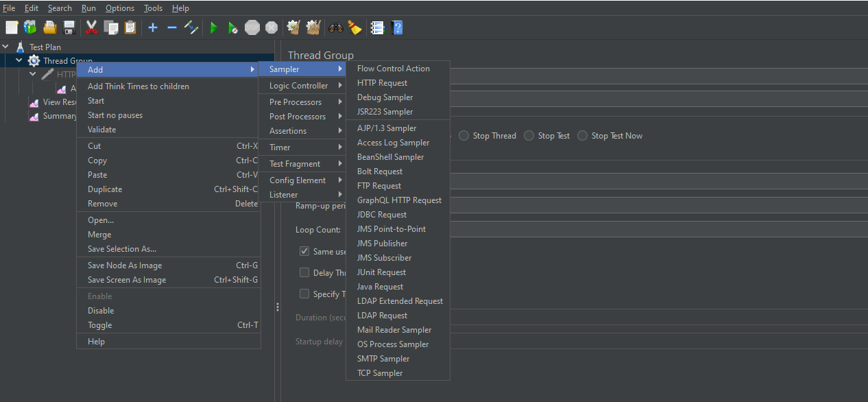Select TCP Sampler entry
Screen dimensions: 868x402
coord(398,373)
